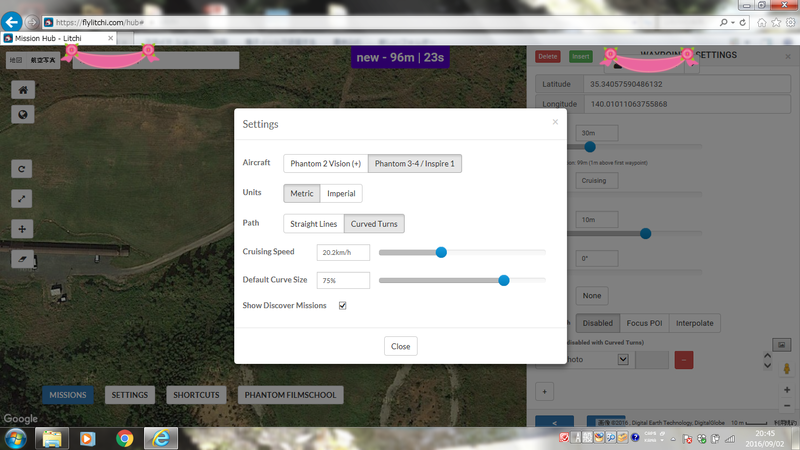Click the circular refresh icon in the left toolbar
This screenshot has height=450, width=800.
pos(22,169)
